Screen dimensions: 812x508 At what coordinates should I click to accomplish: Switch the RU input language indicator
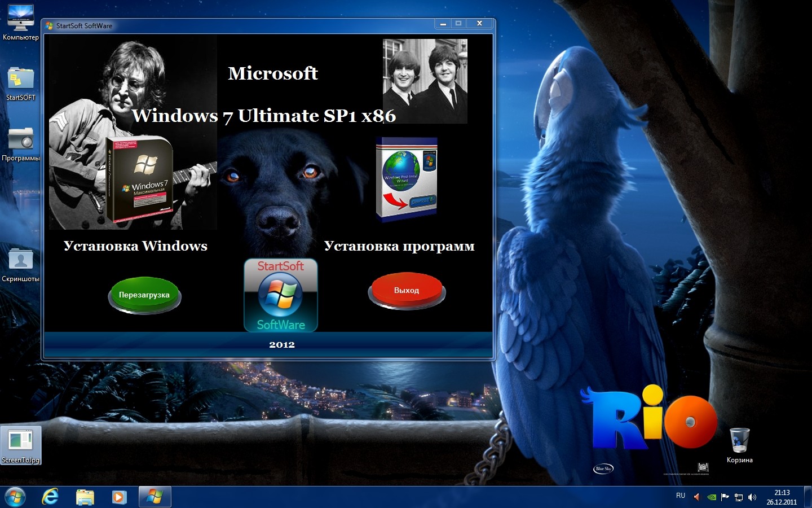tap(681, 496)
